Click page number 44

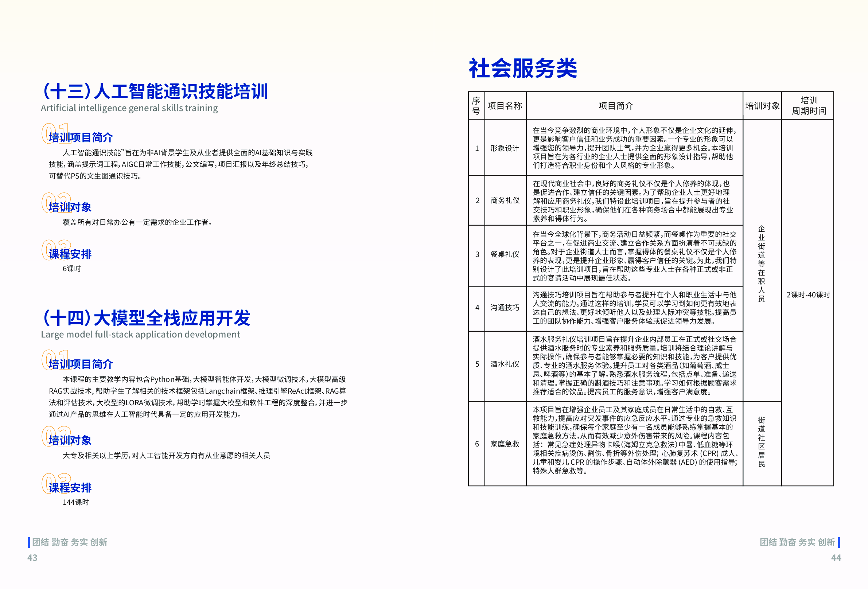(x=836, y=558)
